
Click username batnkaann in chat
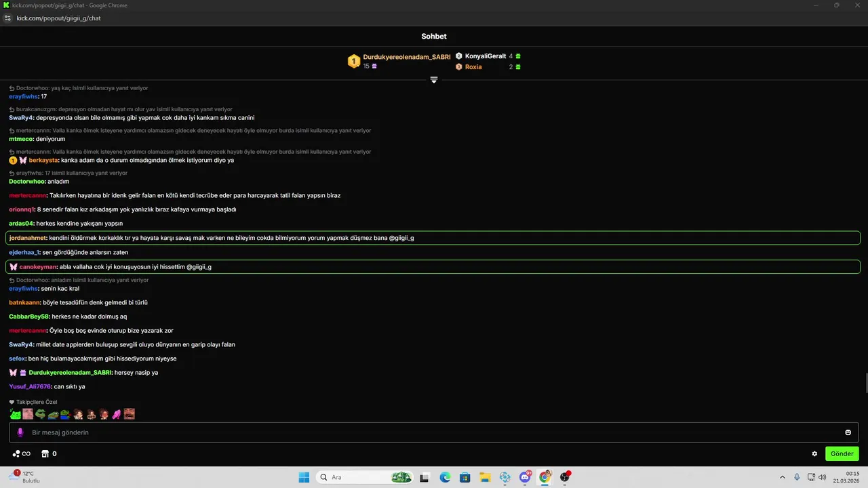[x=24, y=302]
